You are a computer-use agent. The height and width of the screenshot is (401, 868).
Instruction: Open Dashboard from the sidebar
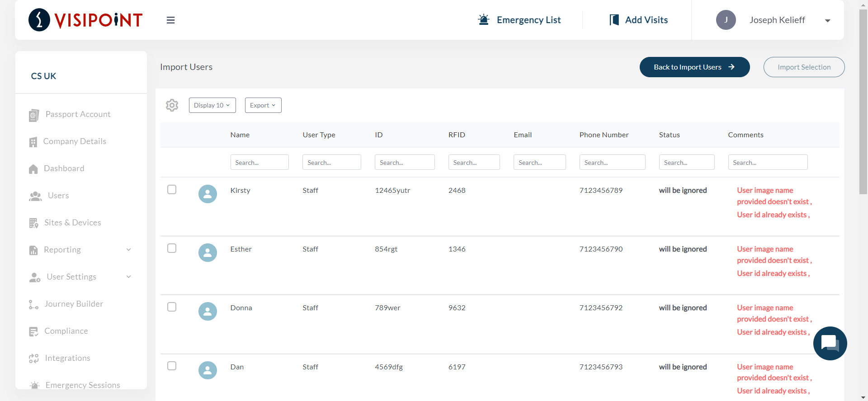pos(64,168)
